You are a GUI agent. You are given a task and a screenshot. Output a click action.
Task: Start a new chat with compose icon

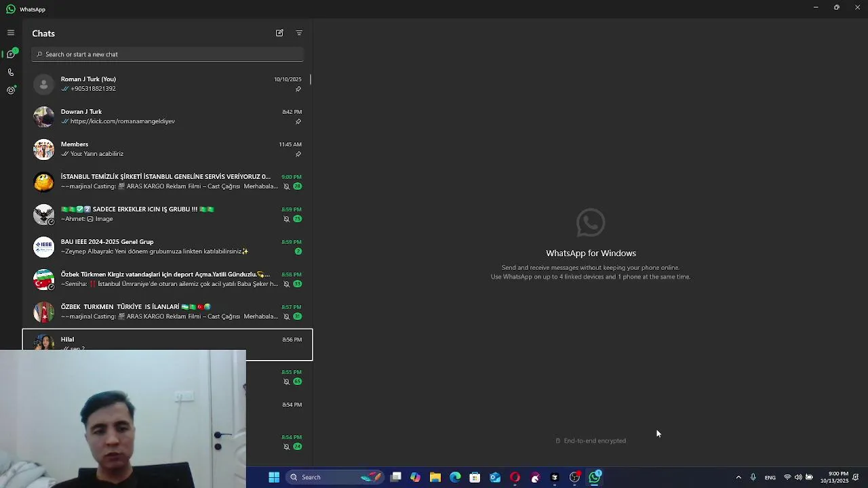point(279,33)
